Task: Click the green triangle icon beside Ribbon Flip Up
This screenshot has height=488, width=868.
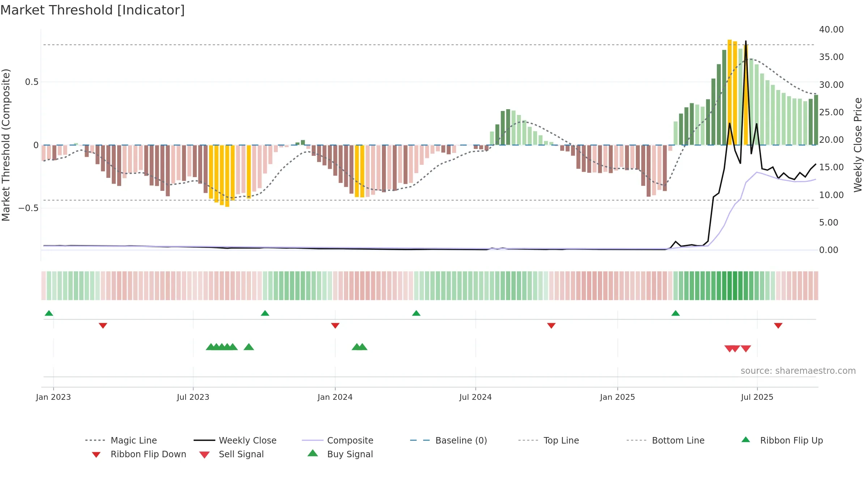Action: pyautogui.click(x=746, y=440)
